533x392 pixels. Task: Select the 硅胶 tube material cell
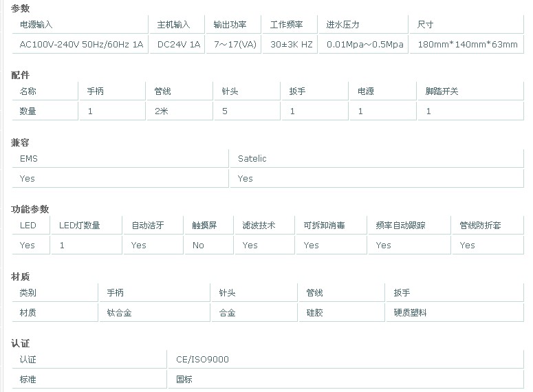pyautogui.click(x=342, y=312)
